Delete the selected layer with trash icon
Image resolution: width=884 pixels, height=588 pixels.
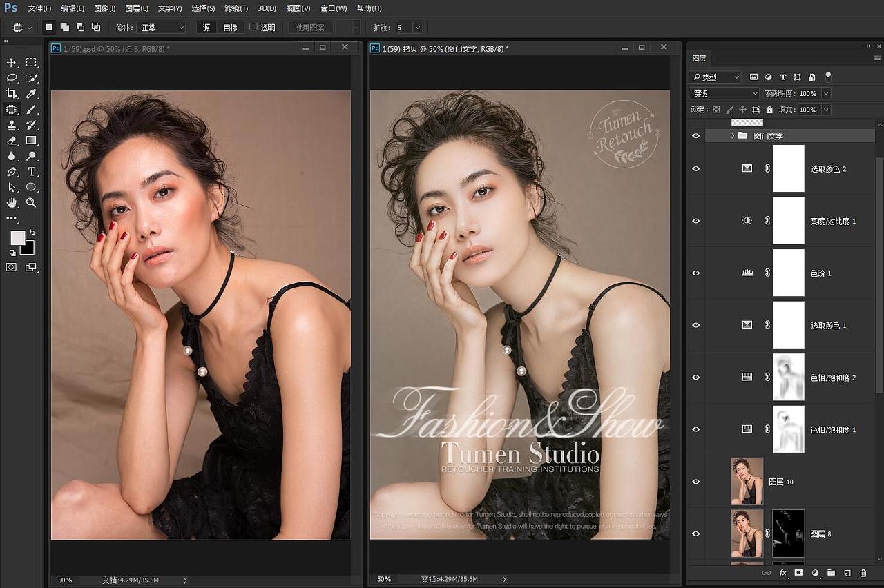click(863, 573)
